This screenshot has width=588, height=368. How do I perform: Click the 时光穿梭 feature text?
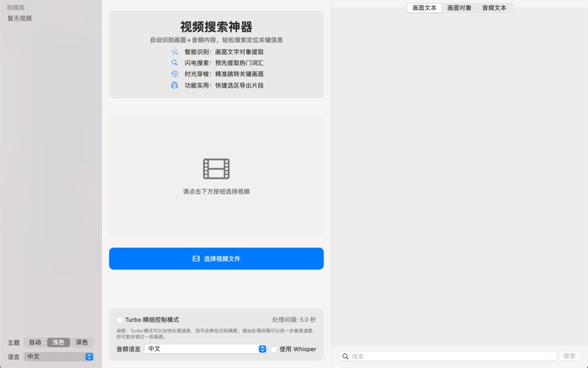point(224,74)
